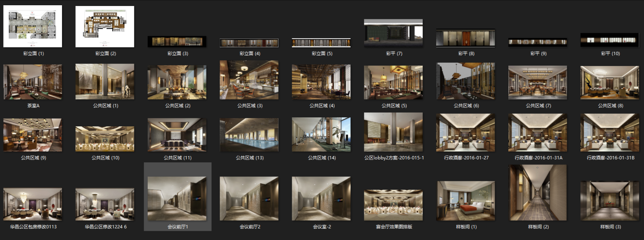The image size is (644, 240).
Task: Open the 彩平 (7) thumbnail
Action: (393, 33)
